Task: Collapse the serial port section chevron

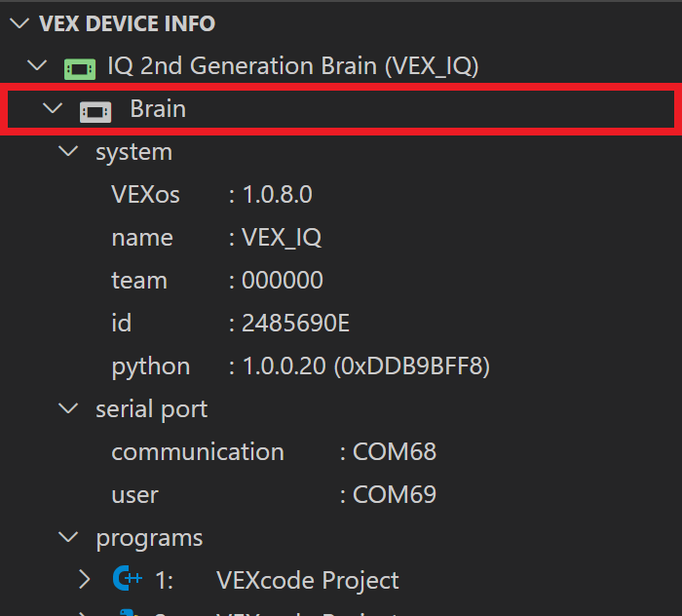Action: (68, 409)
